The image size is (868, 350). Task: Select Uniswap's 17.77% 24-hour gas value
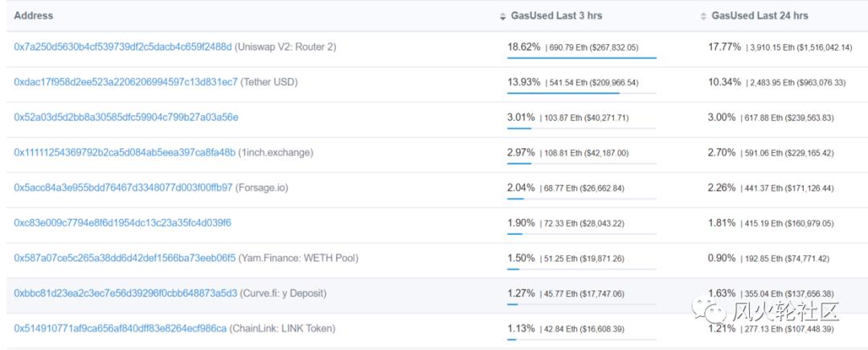click(x=724, y=47)
